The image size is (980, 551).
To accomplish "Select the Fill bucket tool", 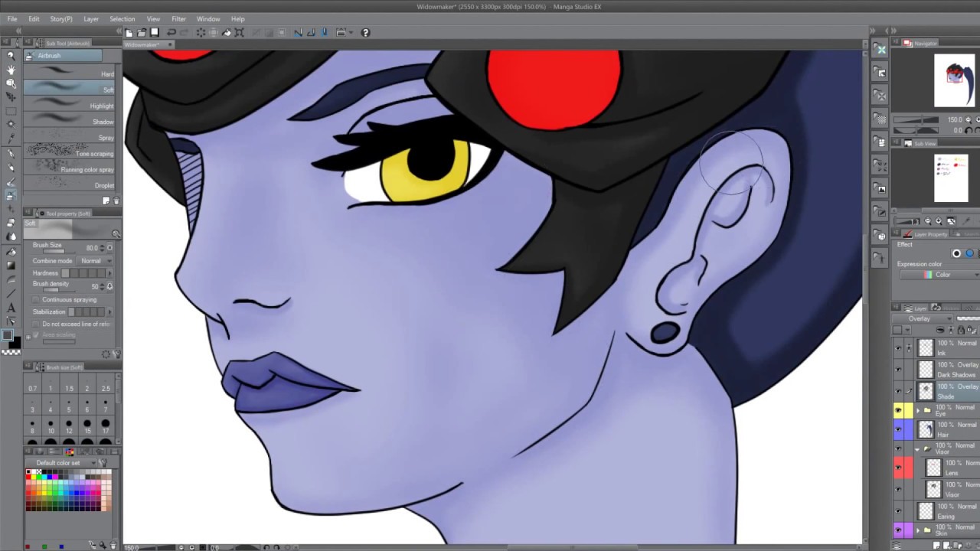I will 11,252.
